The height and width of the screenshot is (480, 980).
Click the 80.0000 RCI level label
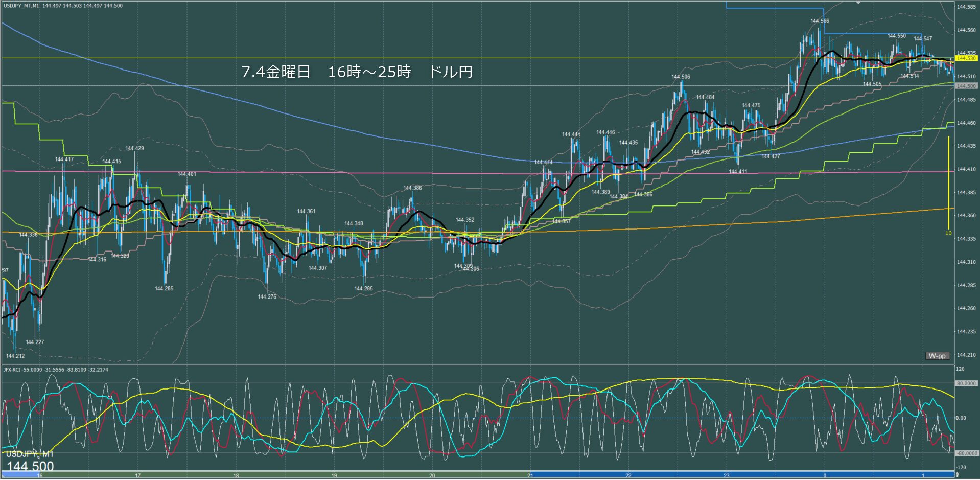[966, 383]
